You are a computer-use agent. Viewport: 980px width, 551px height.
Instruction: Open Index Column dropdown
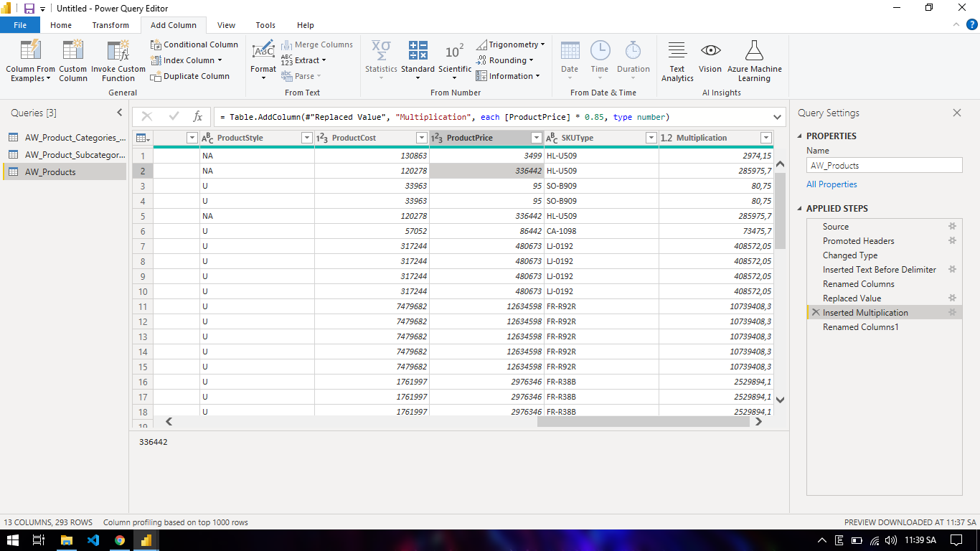click(x=187, y=60)
